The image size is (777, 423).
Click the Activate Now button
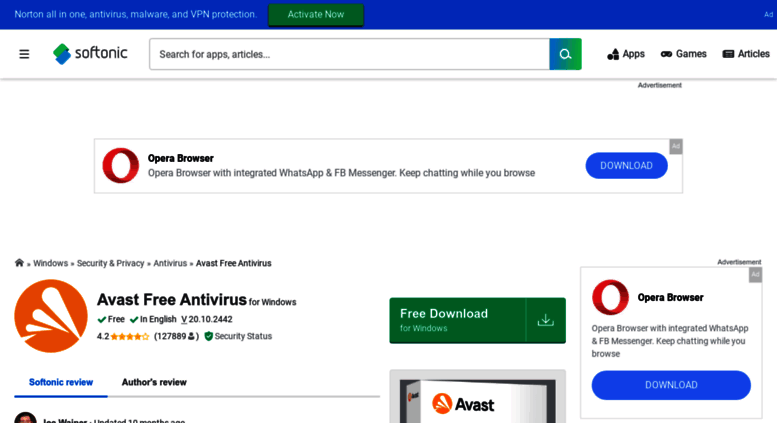pos(316,14)
